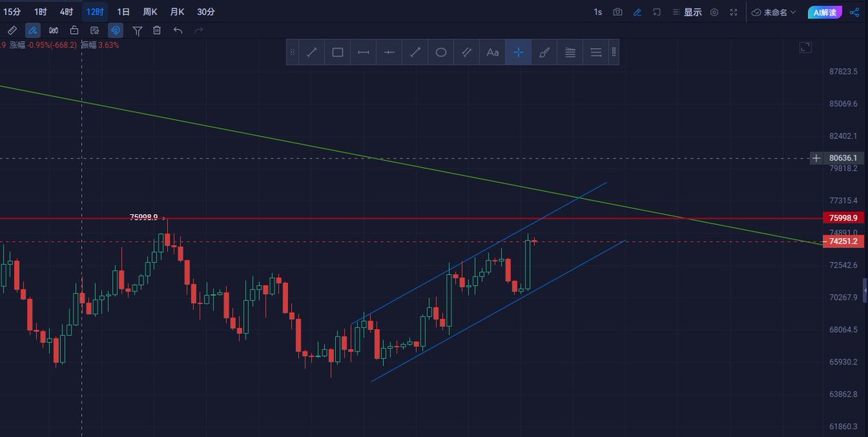Click the 85069.6 price axis label
Viewport: 868px width, 437px height.
pyautogui.click(x=843, y=104)
